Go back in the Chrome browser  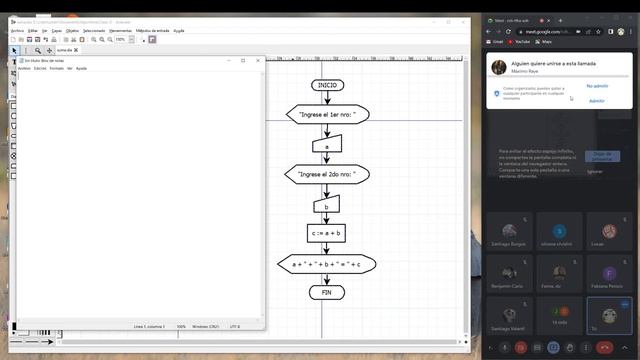coord(489,31)
